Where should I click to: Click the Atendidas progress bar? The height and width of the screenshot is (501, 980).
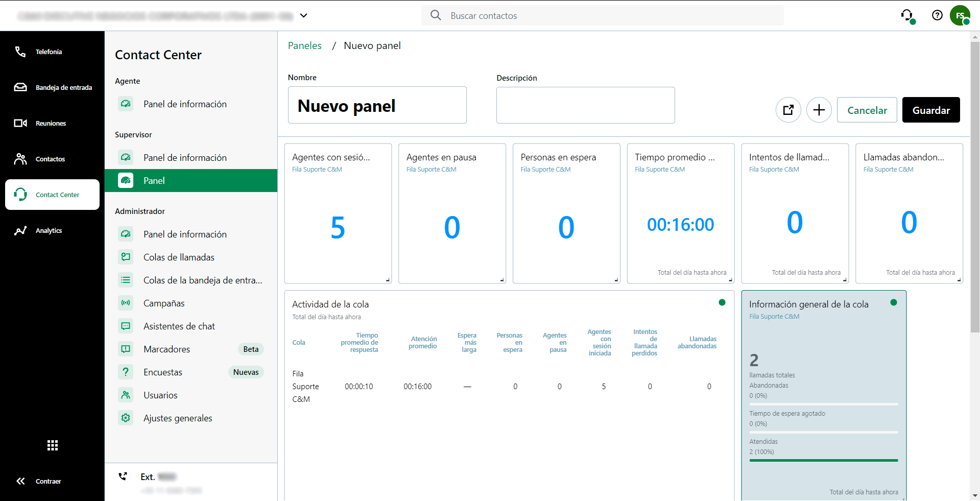pos(823,460)
